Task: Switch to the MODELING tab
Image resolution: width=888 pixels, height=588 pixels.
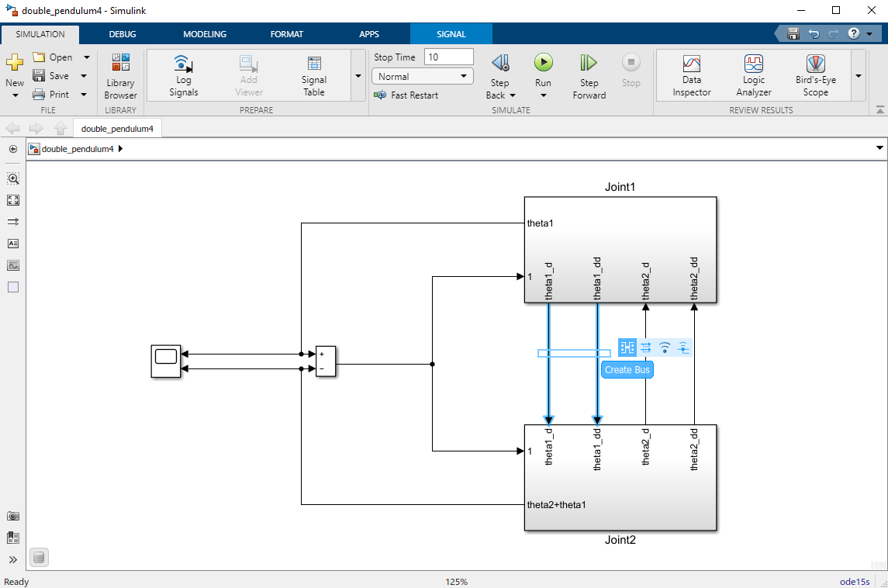Action: click(205, 34)
